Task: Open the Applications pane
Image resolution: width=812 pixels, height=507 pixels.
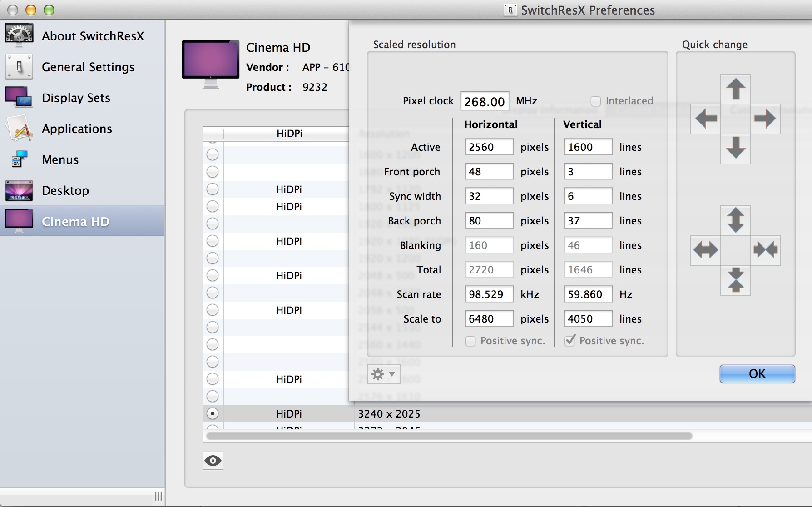Action: [x=82, y=129]
